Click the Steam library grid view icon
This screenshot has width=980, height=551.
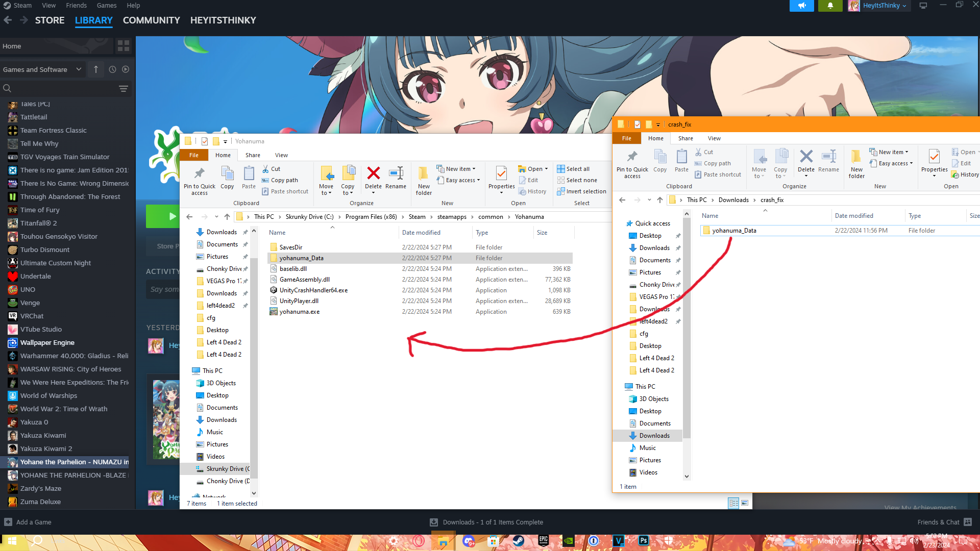(124, 46)
